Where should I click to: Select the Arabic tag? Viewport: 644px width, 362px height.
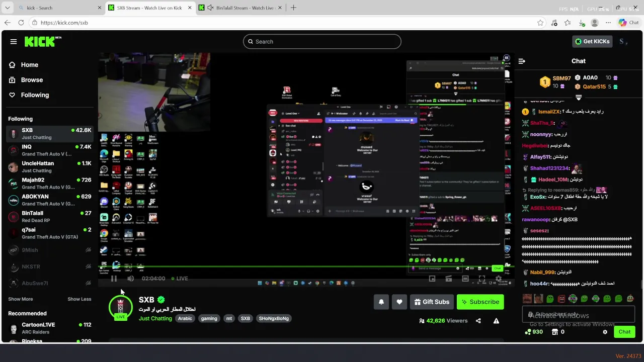[185, 318]
